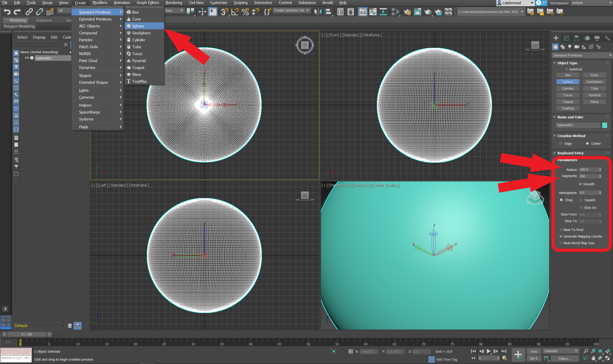Click the Segments value field

click(589, 176)
